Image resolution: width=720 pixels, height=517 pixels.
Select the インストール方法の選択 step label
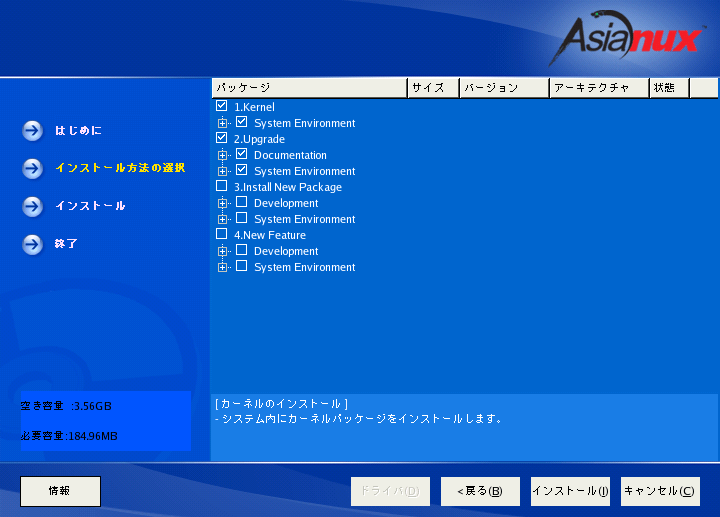pyautogui.click(x=120, y=168)
